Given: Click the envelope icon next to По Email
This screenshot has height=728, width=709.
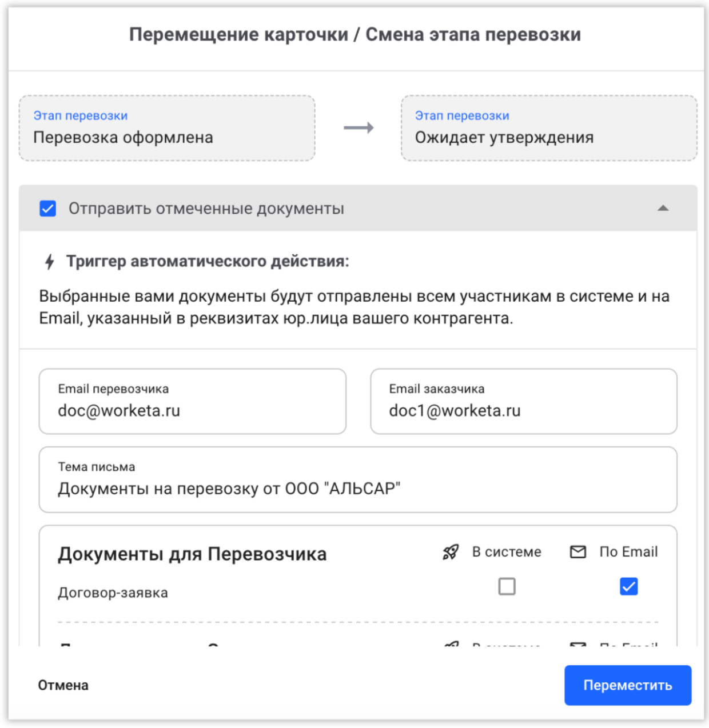Looking at the screenshot, I should coord(576,552).
